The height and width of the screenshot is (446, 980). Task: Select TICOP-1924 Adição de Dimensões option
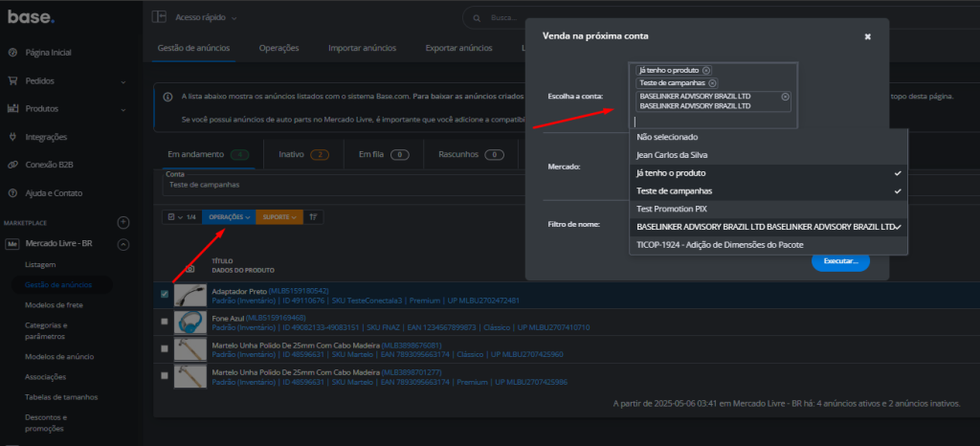click(768, 245)
